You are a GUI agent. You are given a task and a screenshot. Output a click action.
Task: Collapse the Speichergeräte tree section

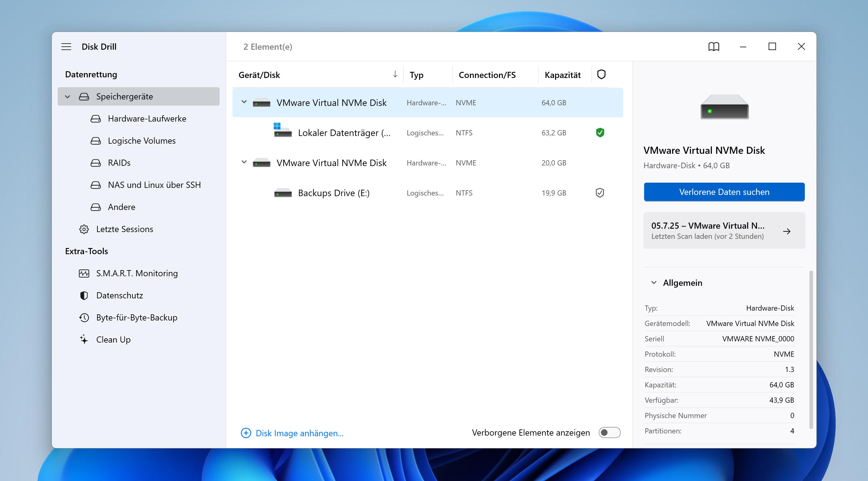pos(67,97)
